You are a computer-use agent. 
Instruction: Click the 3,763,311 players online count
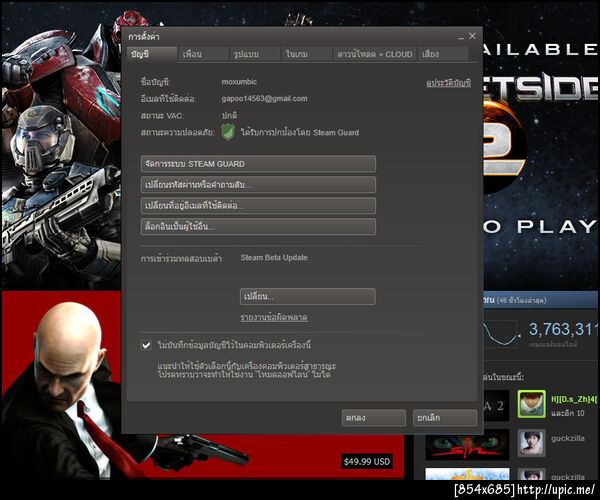click(x=563, y=330)
